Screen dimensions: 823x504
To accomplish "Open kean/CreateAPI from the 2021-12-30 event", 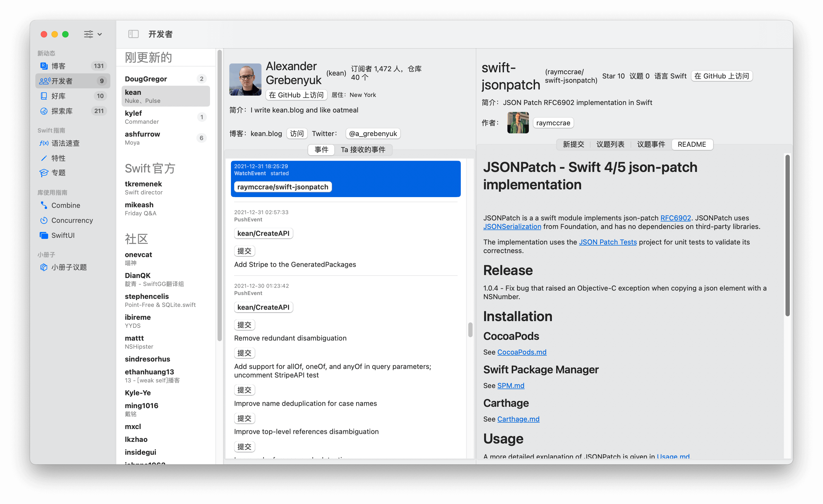I will 263,307.
